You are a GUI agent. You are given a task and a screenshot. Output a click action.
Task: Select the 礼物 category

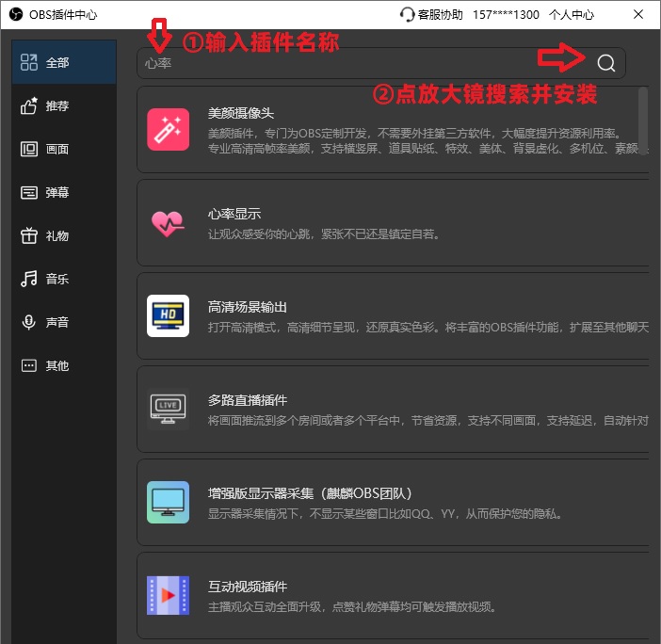(x=64, y=235)
